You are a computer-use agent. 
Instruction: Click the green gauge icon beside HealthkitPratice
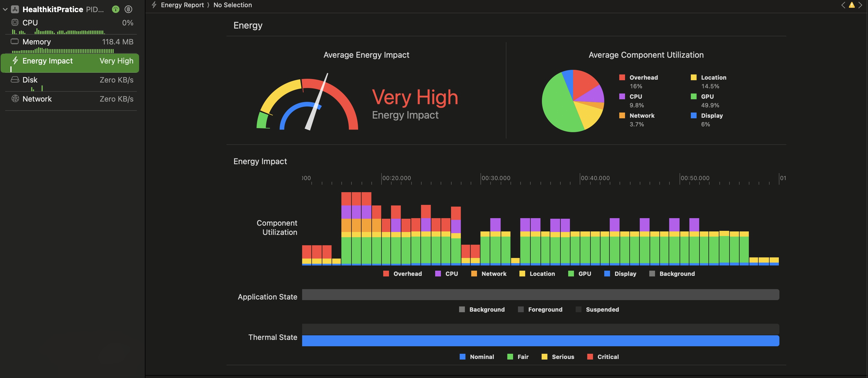tap(116, 10)
